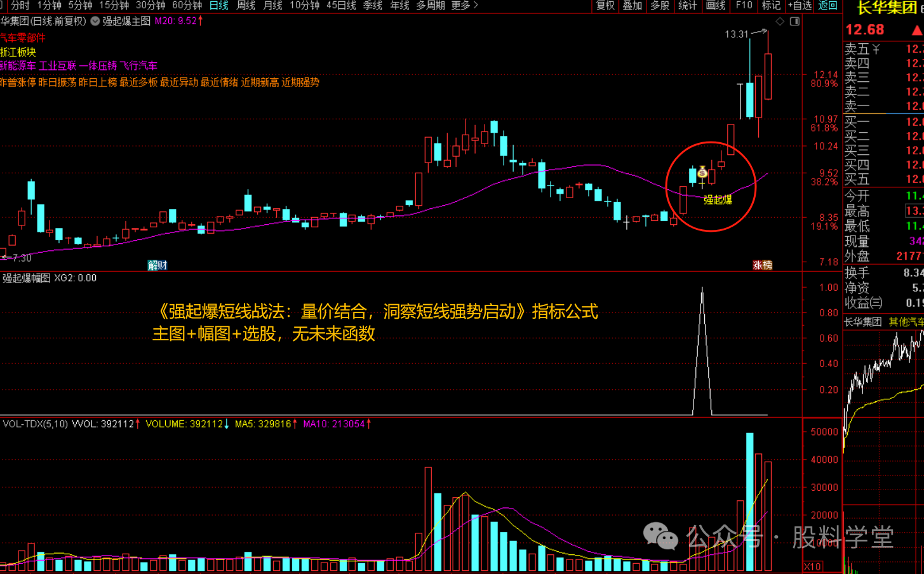The width and height of the screenshot is (924, 574).
Task: Open the 画线 drawing tools
Action: click(716, 6)
